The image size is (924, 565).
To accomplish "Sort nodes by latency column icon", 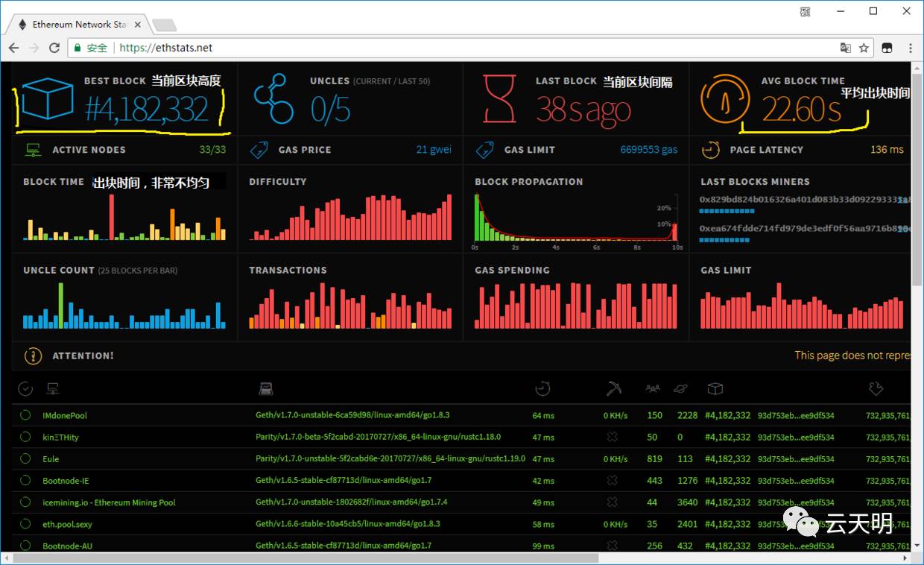I will pyautogui.click(x=543, y=388).
